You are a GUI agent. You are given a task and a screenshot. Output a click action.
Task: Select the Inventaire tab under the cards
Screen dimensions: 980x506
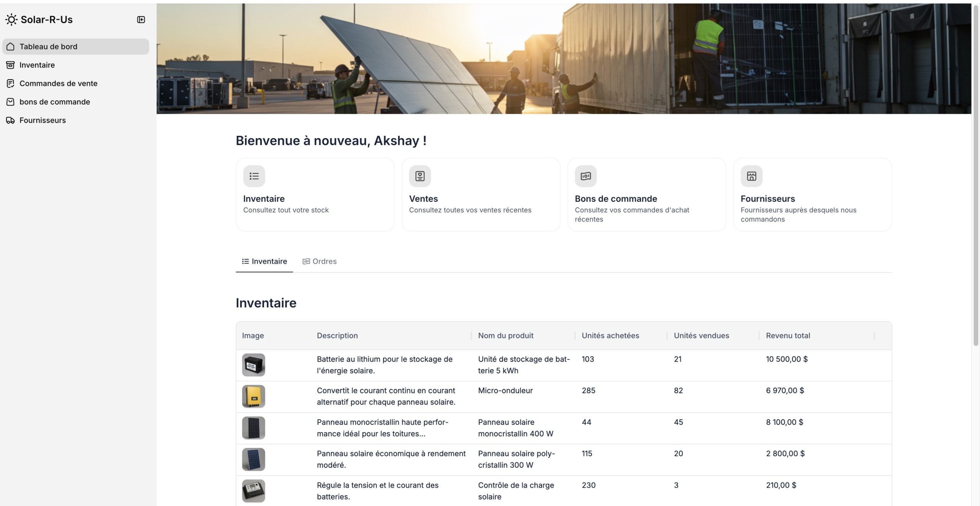tap(265, 261)
